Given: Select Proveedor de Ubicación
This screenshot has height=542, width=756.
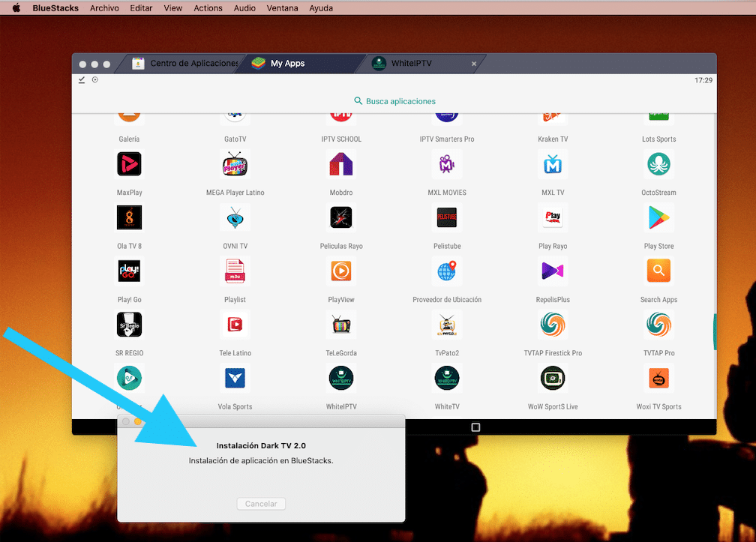Looking at the screenshot, I should click(x=447, y=271).
